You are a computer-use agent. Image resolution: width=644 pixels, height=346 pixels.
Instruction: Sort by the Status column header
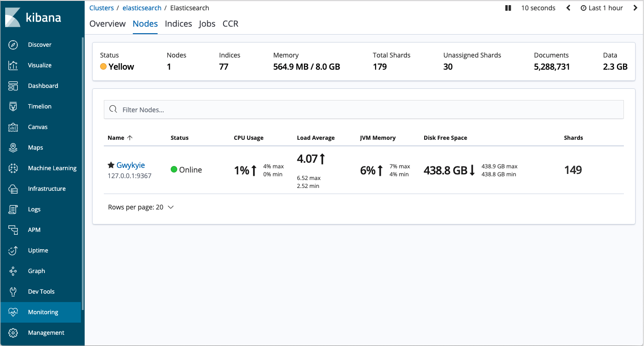[x=180, y=138]
